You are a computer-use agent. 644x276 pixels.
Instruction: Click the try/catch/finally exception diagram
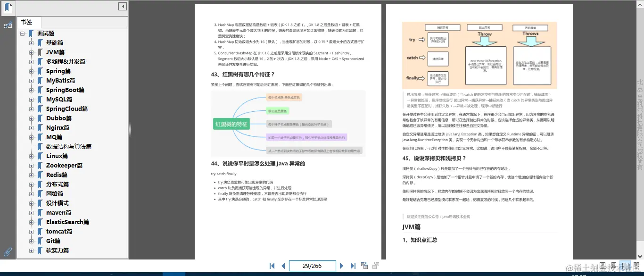click(x=479, y=55)
